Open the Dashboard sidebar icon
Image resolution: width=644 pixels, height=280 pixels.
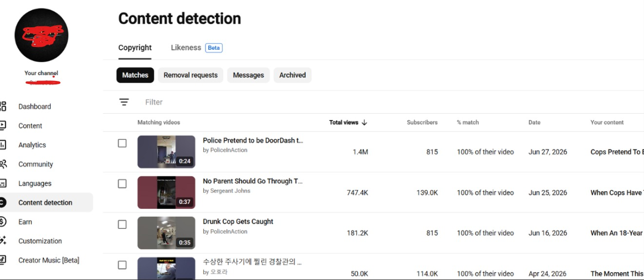[3, 106]
